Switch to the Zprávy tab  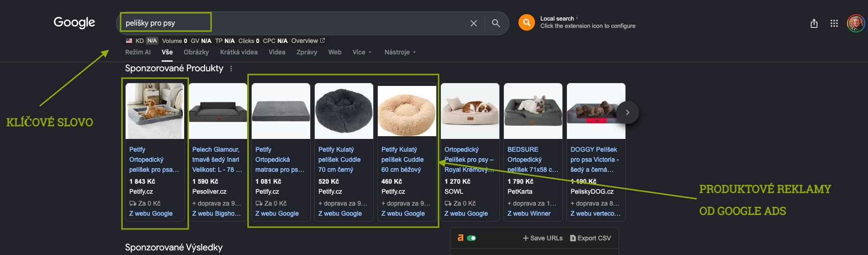point(307,52)
